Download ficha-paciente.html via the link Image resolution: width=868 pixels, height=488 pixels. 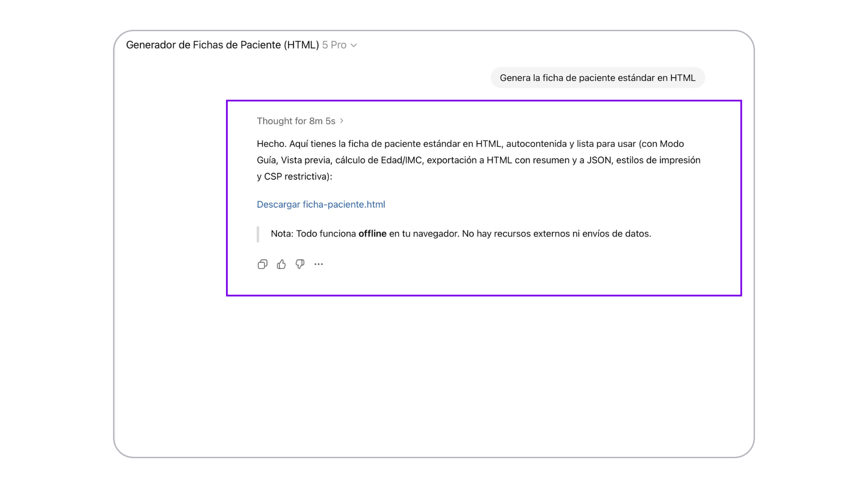click(x=321, y=205)
